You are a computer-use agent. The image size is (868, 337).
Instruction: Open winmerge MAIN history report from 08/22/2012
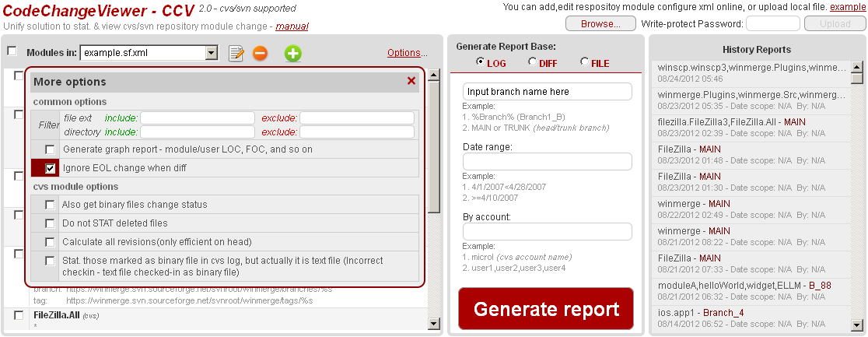pos(751,209)
